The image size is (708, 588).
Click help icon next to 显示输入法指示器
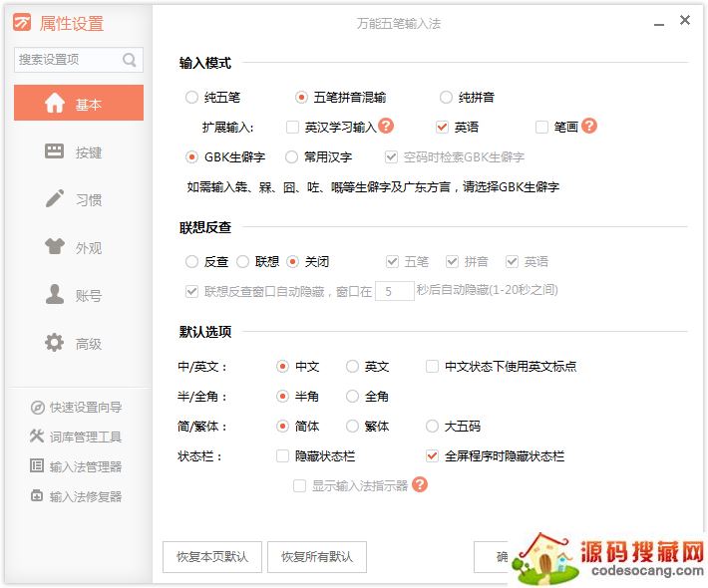(420, 485)
